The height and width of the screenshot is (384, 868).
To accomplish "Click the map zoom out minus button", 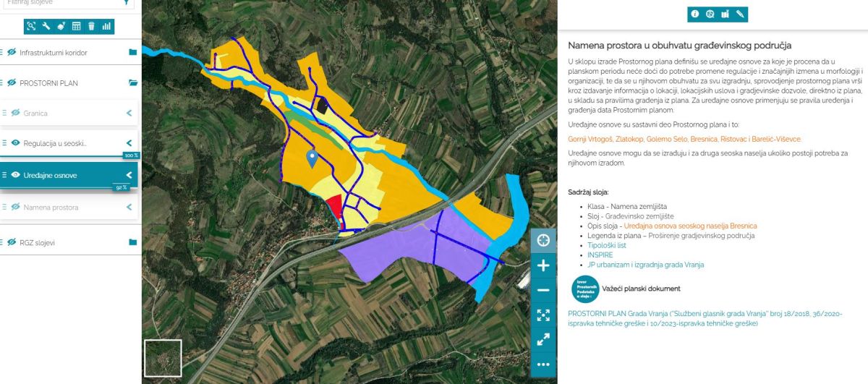I will (543, 290).
